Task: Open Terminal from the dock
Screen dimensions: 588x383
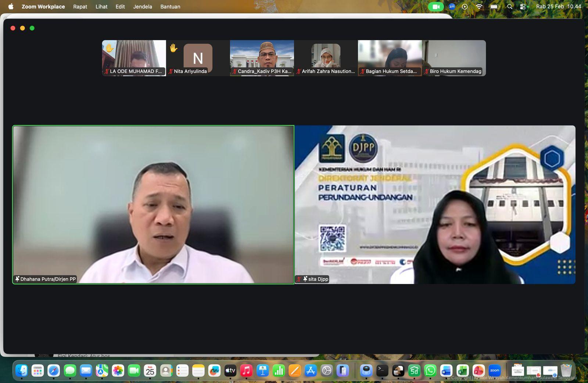Action: (x=382, y=370)
